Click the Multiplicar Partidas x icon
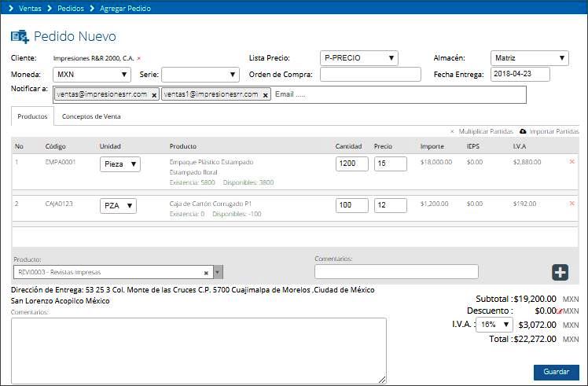Viewport: 588px width, 386px height. point(452,131)
